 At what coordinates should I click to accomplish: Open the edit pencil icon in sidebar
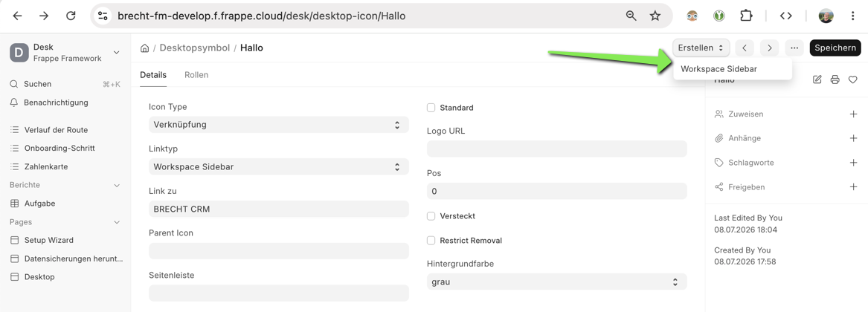pyautogui.click(x=817, y=79)
